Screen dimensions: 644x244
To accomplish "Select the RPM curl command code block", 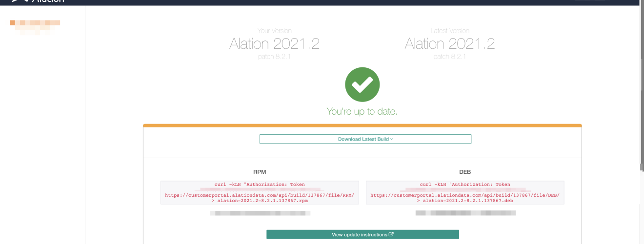I will [260, 192].
